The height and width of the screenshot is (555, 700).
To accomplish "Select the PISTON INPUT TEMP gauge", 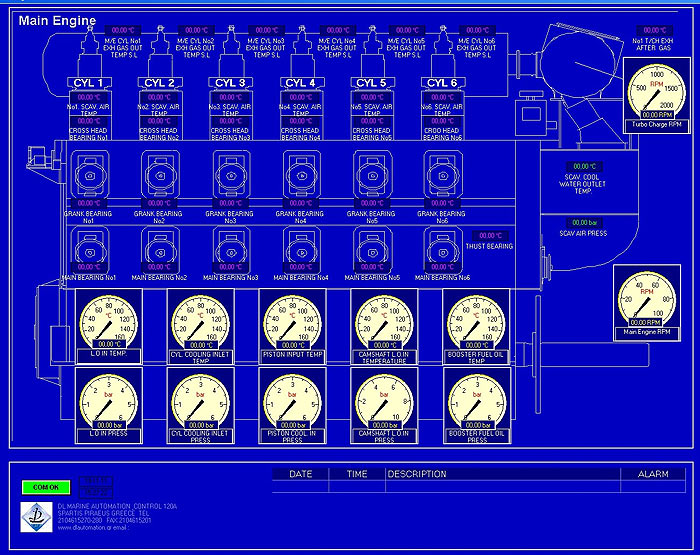I will click(x=293, y=324).
